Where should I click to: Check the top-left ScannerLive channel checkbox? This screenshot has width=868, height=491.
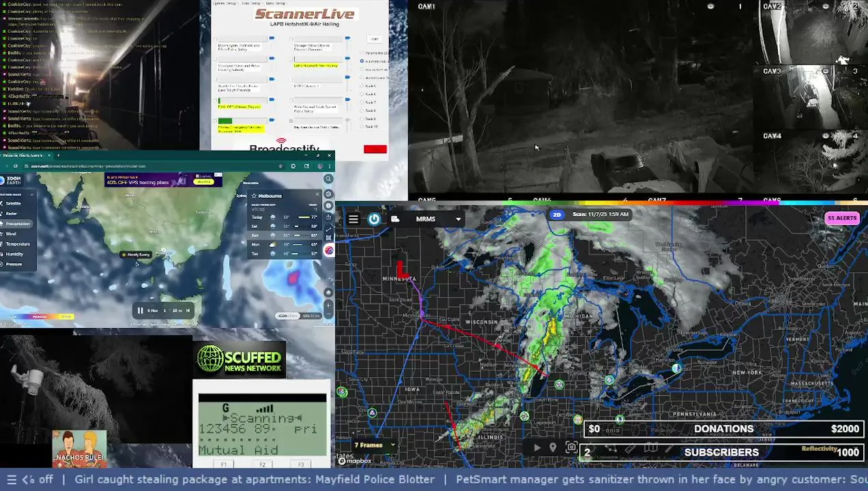pos(215,39)
